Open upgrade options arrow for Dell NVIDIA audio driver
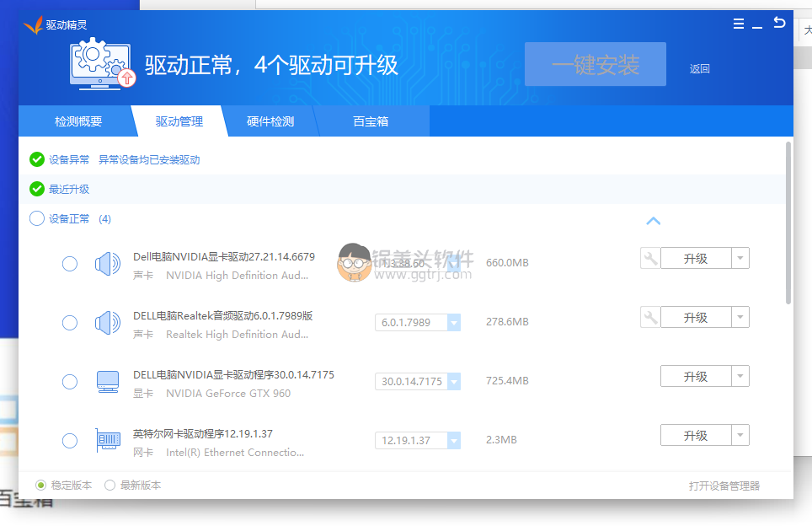The height and width of the screenshot is (526, 812). (740, 258)
